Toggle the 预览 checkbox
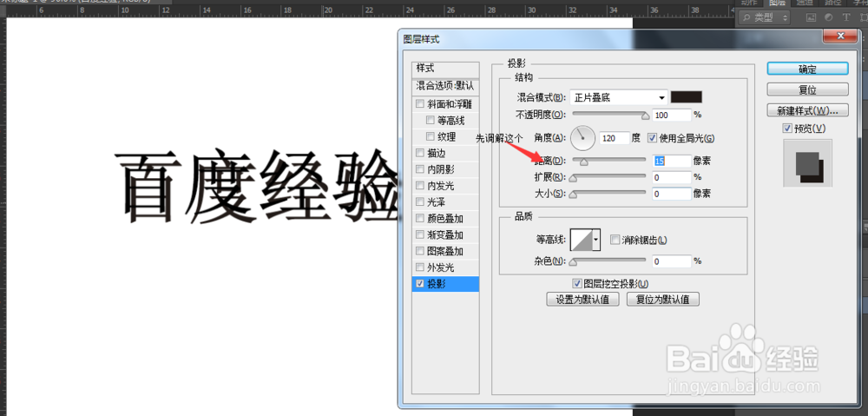Viewport: 868px width, 416px height. (x=787, y=128)
